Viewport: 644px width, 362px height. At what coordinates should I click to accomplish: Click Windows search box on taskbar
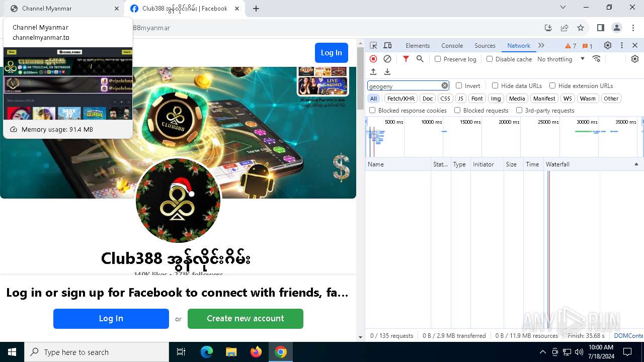(97, 352)
